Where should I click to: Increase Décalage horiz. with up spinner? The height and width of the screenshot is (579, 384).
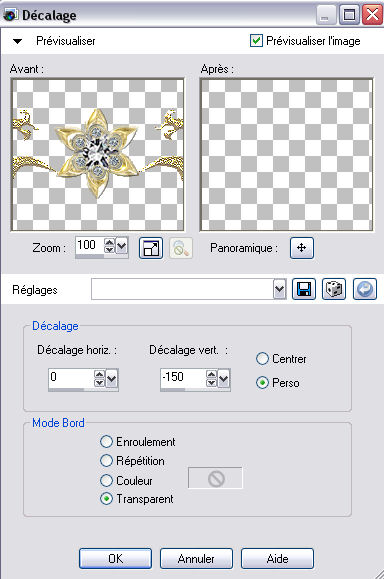click(100, 374)
